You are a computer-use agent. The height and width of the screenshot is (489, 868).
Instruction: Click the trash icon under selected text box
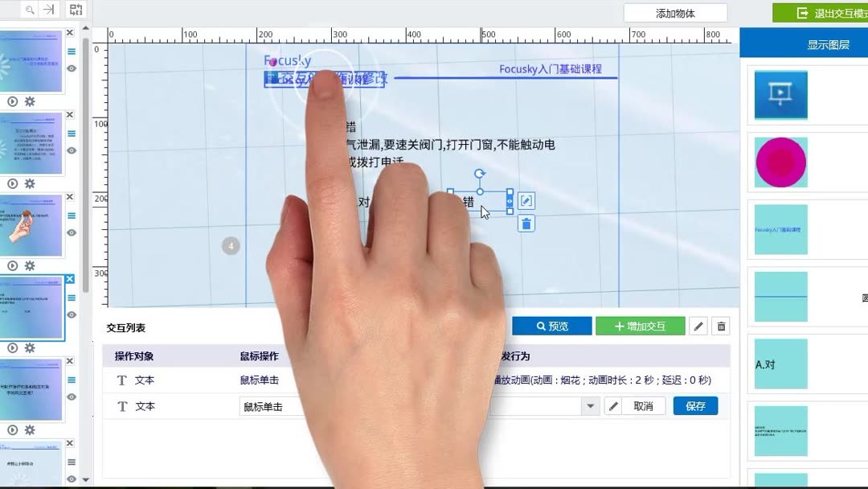coord(526,224)
